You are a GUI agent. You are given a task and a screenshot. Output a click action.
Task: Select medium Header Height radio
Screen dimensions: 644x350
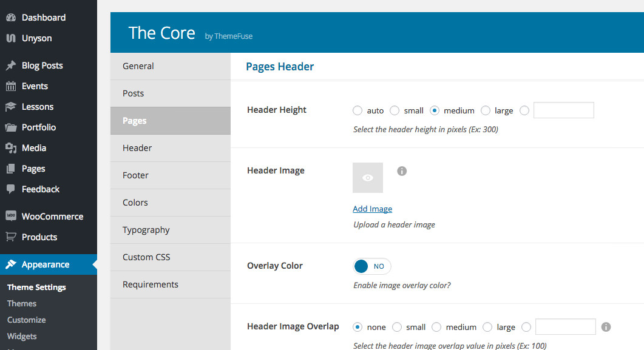435,110
